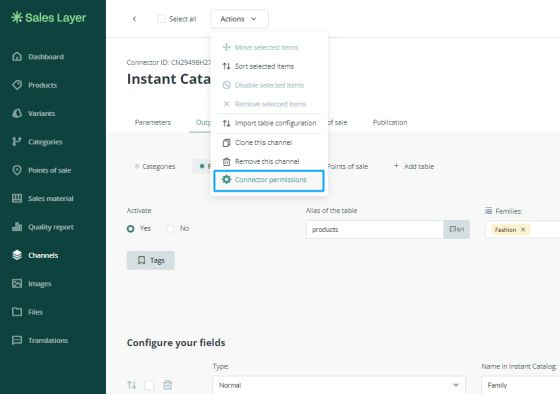Remove the Fashion family tag
The height and width of the screenshot is (394, 560).
[523, 229]
